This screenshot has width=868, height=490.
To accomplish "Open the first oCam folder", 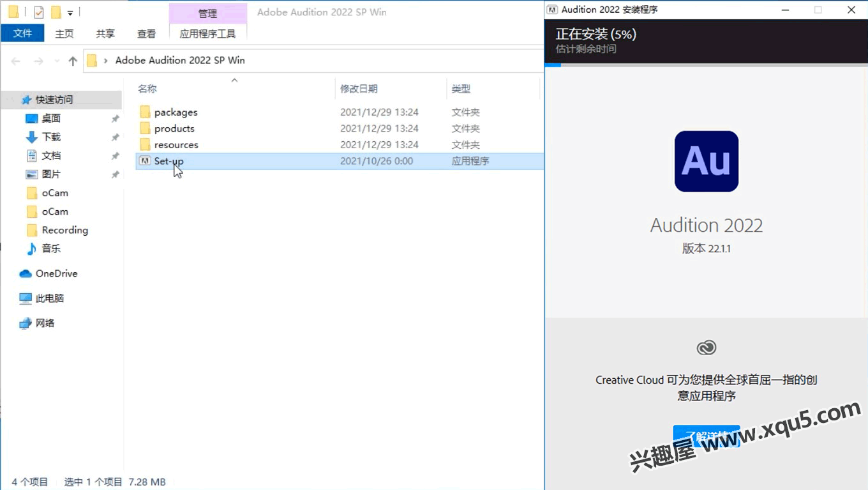I will click(55, 193).
